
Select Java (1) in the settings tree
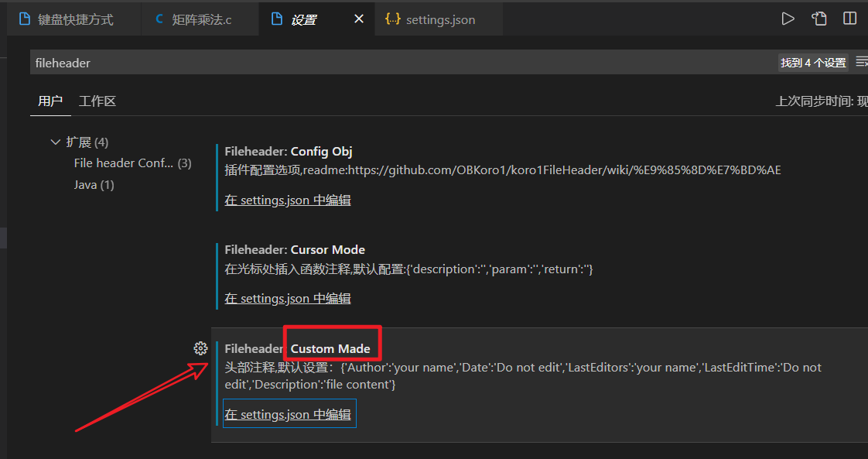[94, 184]
